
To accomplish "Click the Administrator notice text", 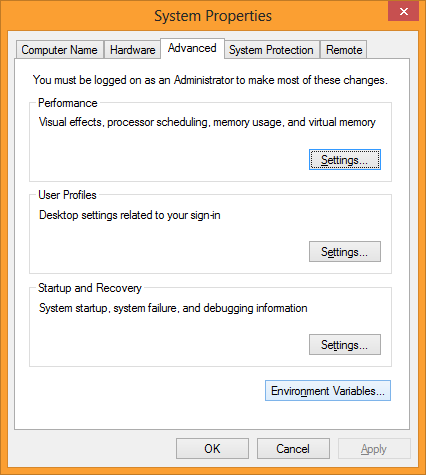I will click(x=210, y=80).
